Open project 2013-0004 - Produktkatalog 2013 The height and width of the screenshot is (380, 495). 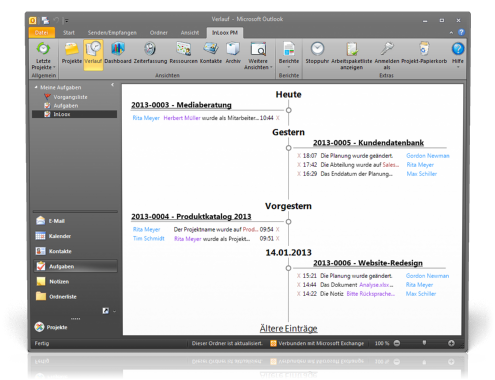pos(191,216)
